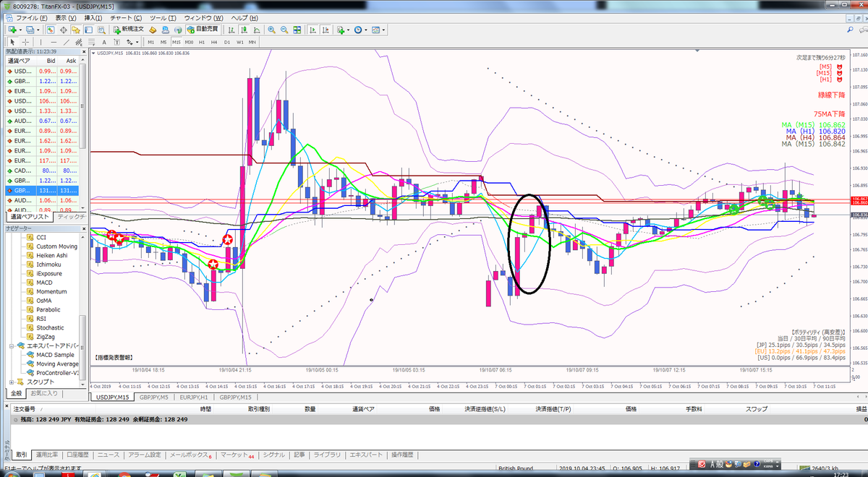Screen dimensions: 868x477
Task: Toggle chart shift
Action: 327,30
